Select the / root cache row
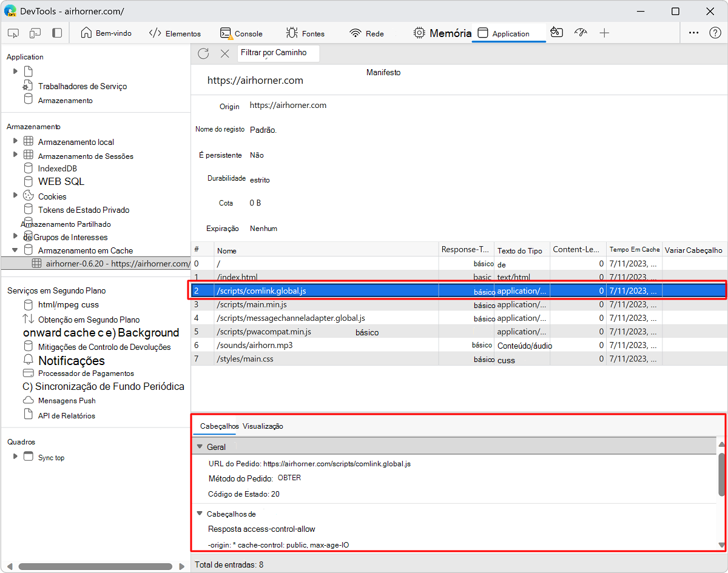This screenshot has height=573, width=728. point(459,263)
